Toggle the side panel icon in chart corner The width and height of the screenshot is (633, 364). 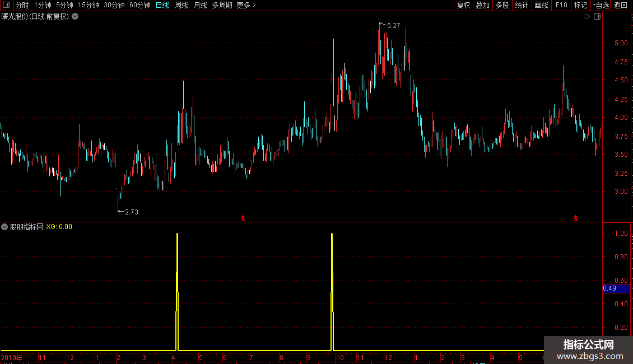click(597, 17)
